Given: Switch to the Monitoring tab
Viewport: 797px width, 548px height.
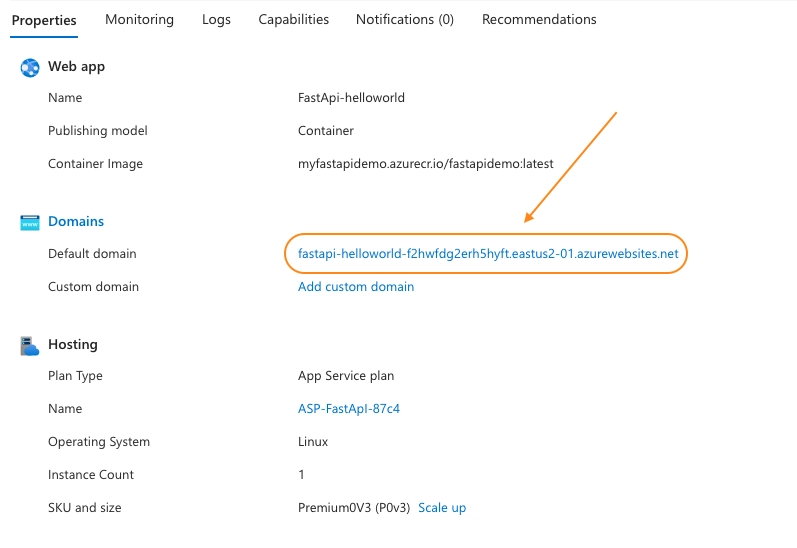Looking at the screenshot, I should coord(139,19).
